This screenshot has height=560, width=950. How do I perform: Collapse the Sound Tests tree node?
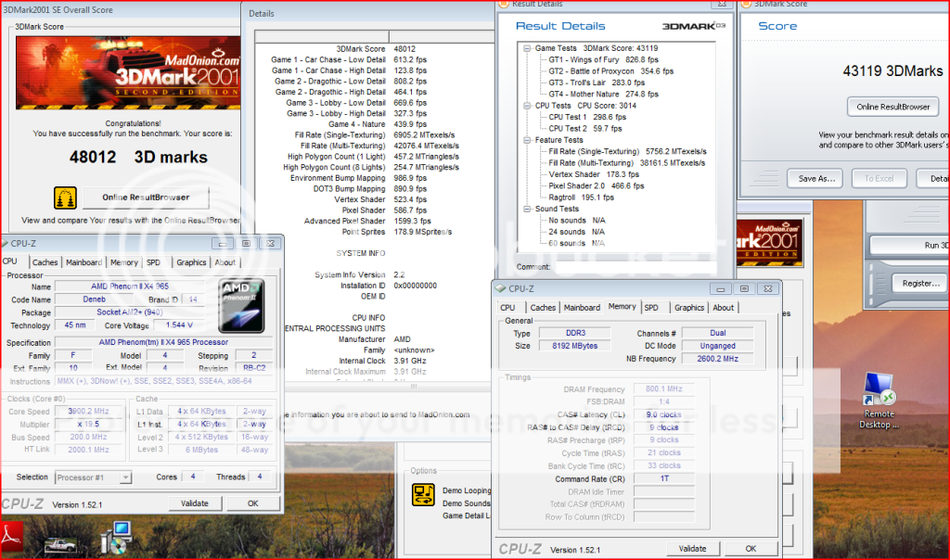[527, 209]
